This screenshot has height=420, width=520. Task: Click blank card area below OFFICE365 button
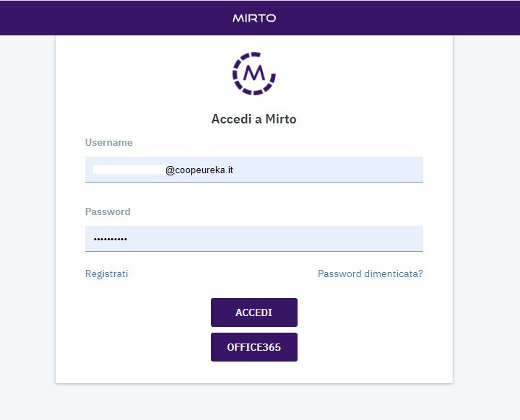254,372
